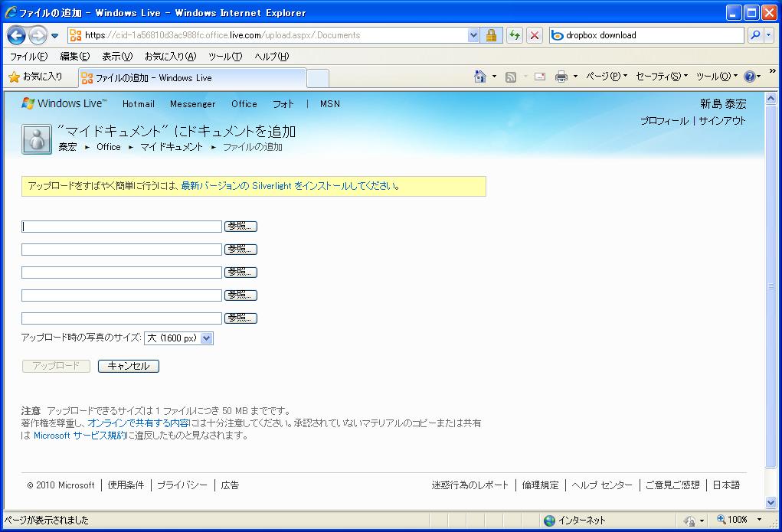Open the 100% zoom level control
Image resolution: width=782 pixels, height=532 pixels.
point(740,520)
